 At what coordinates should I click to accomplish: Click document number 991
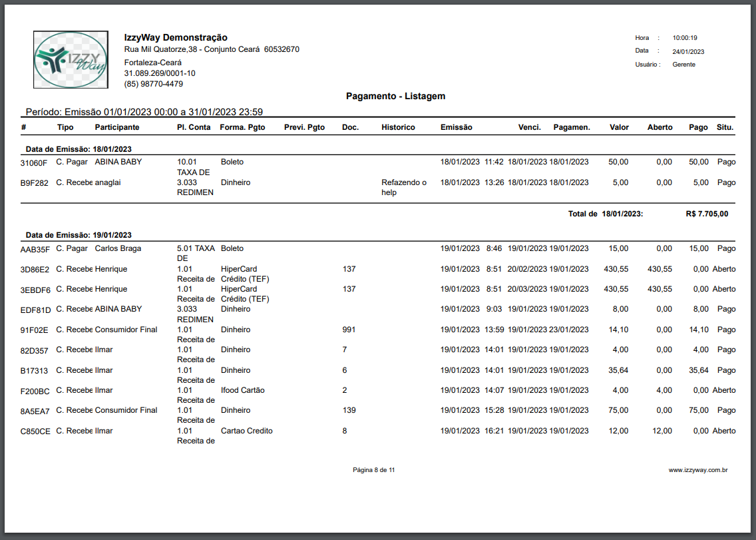pyautogui.click(x=349, y=330)
